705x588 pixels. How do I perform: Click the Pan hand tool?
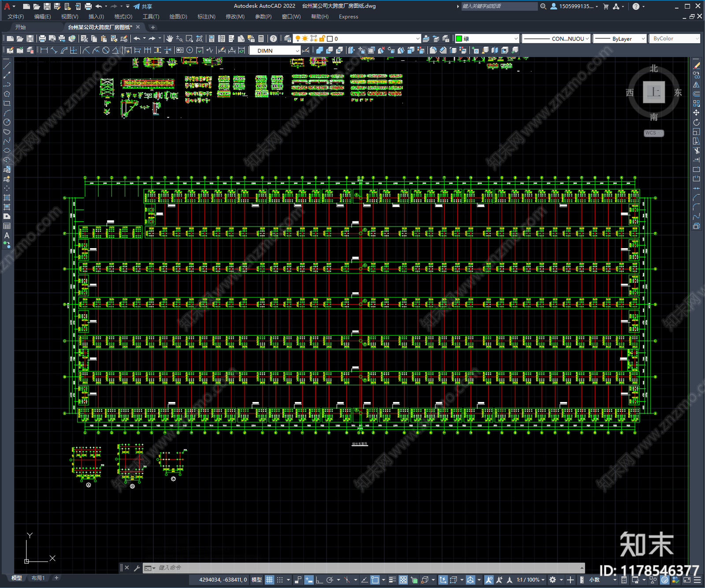170,39
